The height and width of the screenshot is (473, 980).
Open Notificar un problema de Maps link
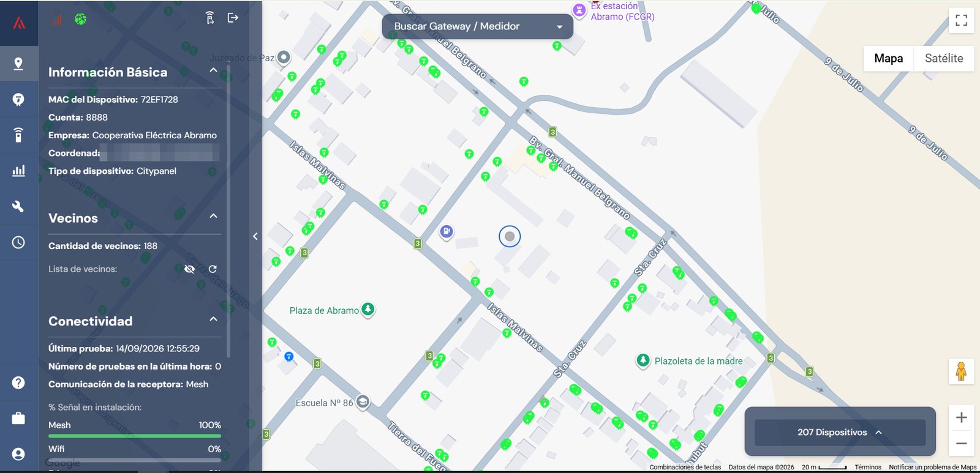933,467
